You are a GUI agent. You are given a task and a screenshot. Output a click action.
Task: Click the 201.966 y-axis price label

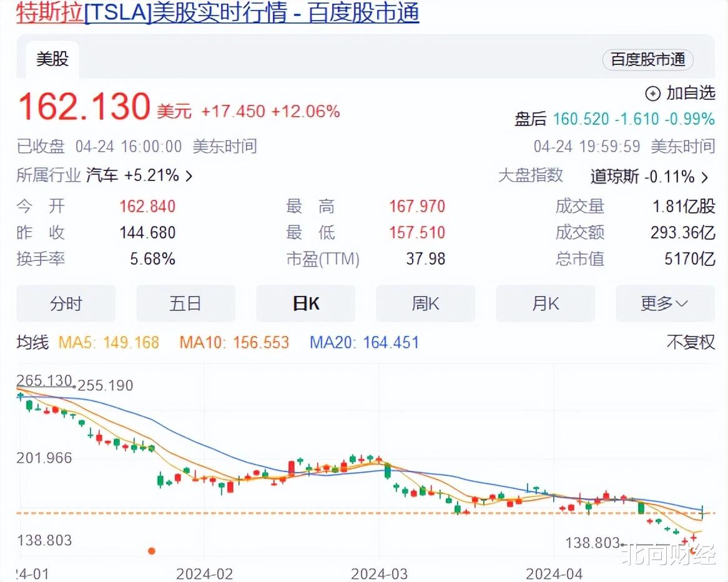tap(44, 458)
